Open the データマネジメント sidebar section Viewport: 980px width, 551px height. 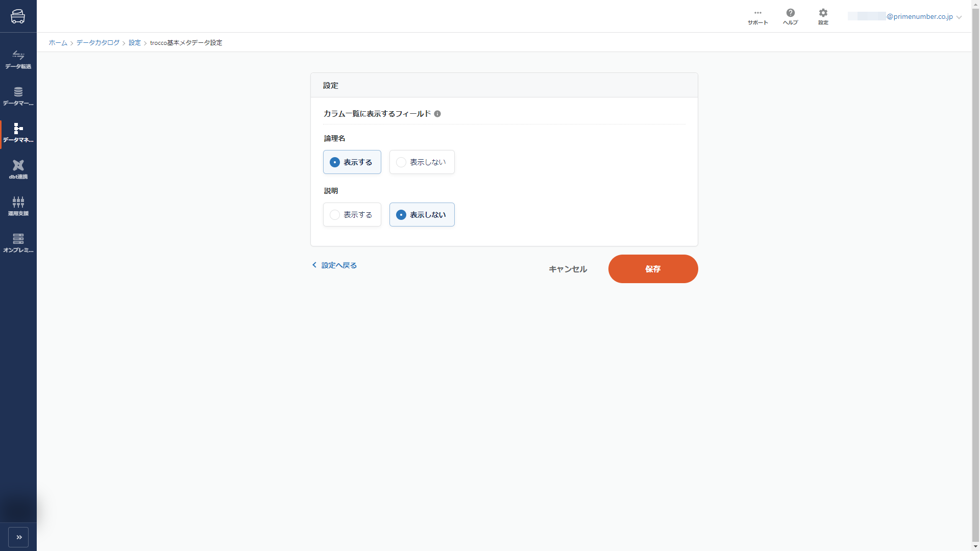(x=18, y=133)
